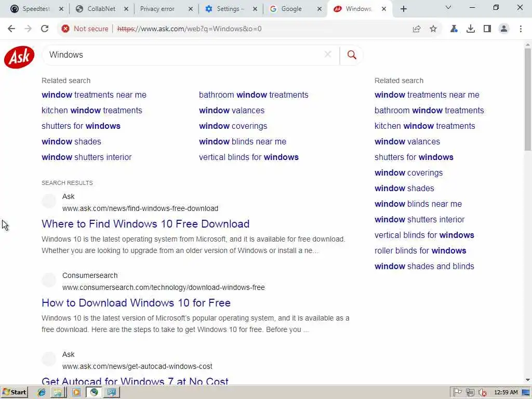Click the muted volume tray icon
The height and width of the screenshot is (399, 532).
pyautogui.click(x=482, y=393)
